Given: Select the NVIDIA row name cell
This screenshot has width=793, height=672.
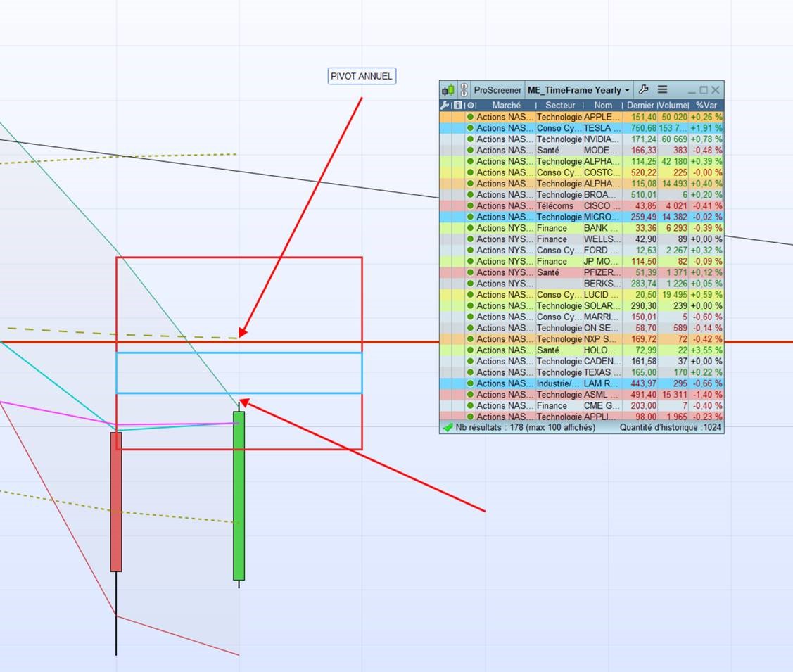Looking at the screenshot, I should pos(602,139).
